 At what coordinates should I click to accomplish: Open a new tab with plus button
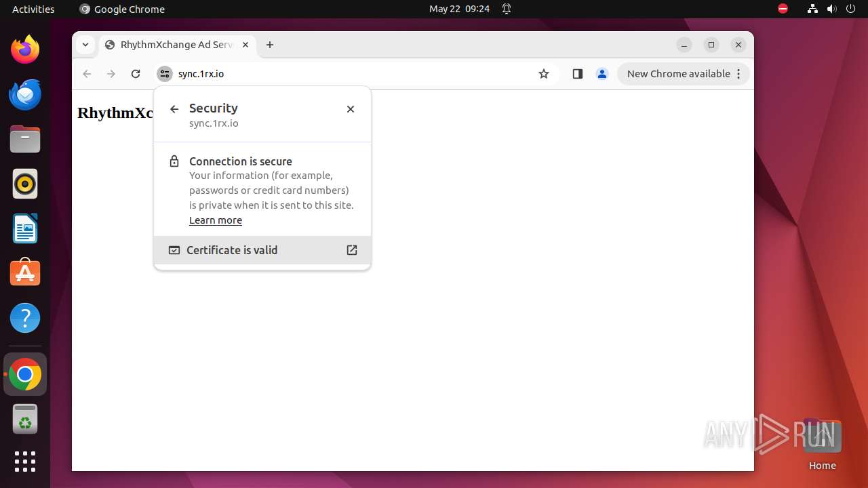coord(270,45)
